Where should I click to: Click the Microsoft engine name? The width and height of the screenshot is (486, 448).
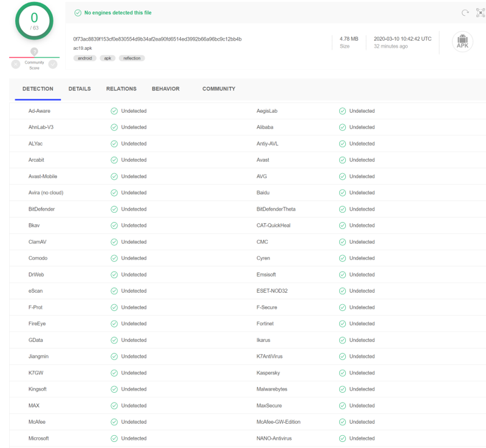click(x=38, y=438)
